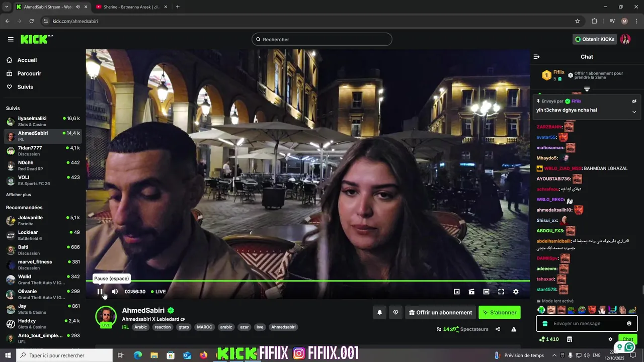
Task: Click AhmedSabiri streamer avatar
Action: coord(106,316)
